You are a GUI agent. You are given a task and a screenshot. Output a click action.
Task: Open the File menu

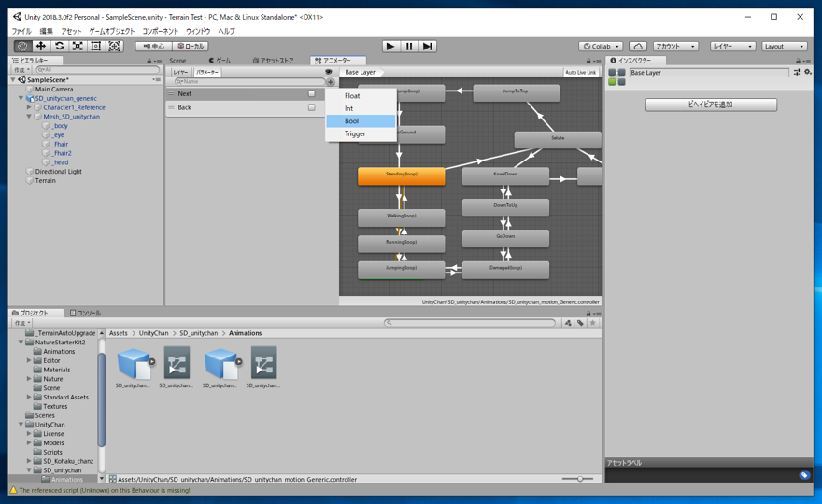(21, 32)
